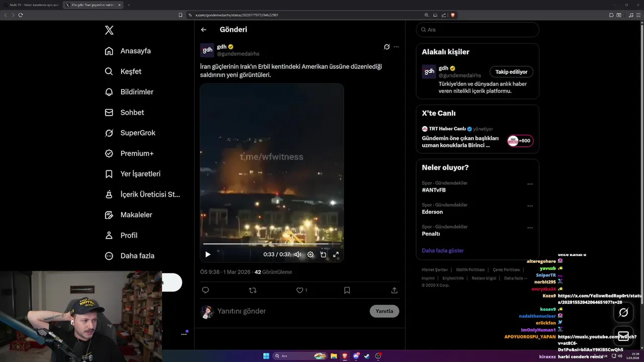Open the post views count 42 Görüntüleme
This screenshot has width=644, height=362.
(273, 272)
